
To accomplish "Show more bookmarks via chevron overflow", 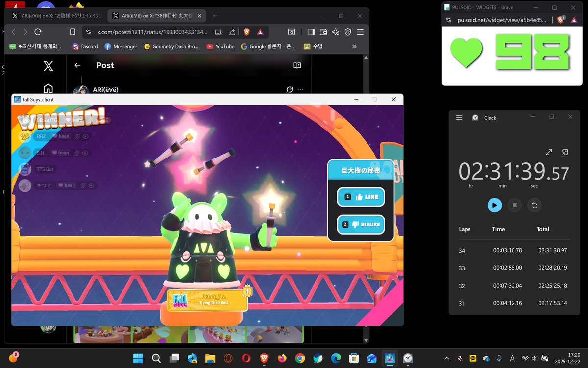I will [354, 46].
